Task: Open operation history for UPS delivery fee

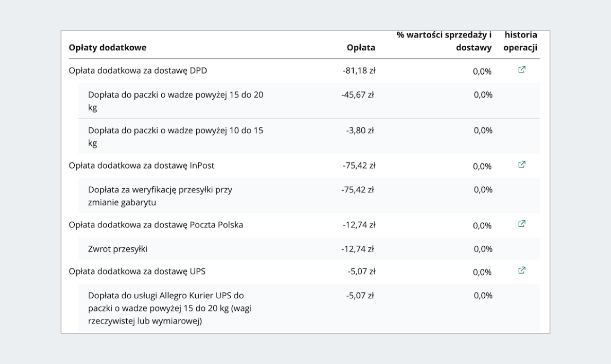Action: coord(522,271)
